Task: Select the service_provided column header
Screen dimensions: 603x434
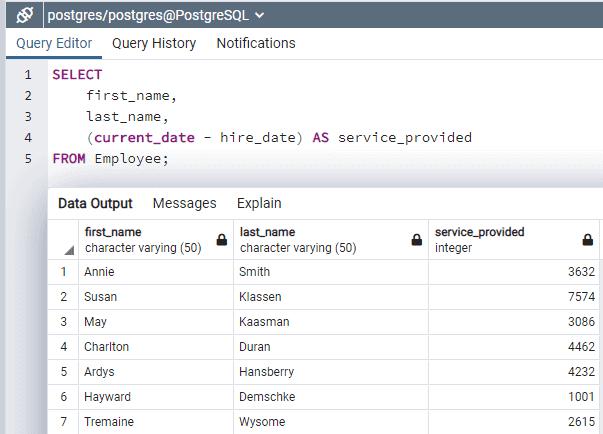Action: tap(500, 239)
